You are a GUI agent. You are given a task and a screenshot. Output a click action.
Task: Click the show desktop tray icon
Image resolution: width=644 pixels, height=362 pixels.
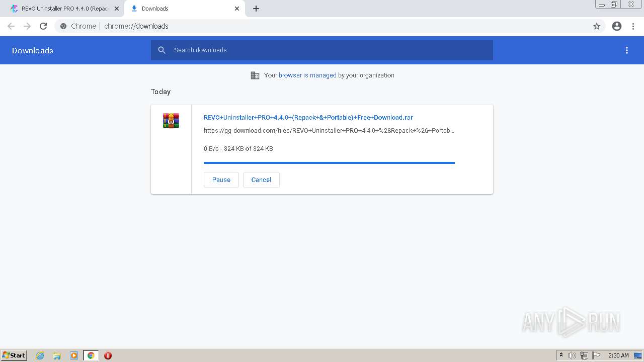(638, 355)
